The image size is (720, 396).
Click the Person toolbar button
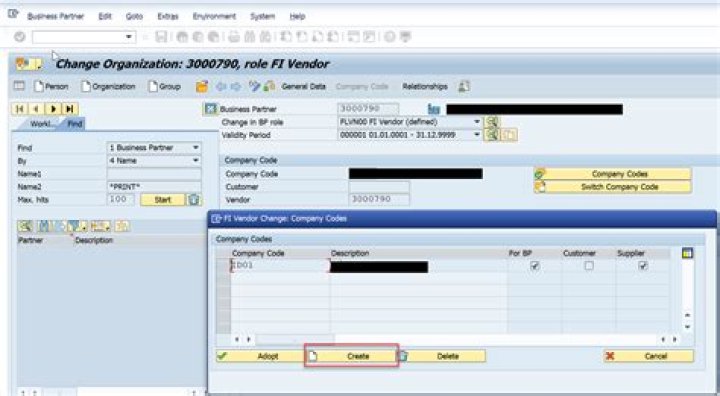click(x=51, y=86)
